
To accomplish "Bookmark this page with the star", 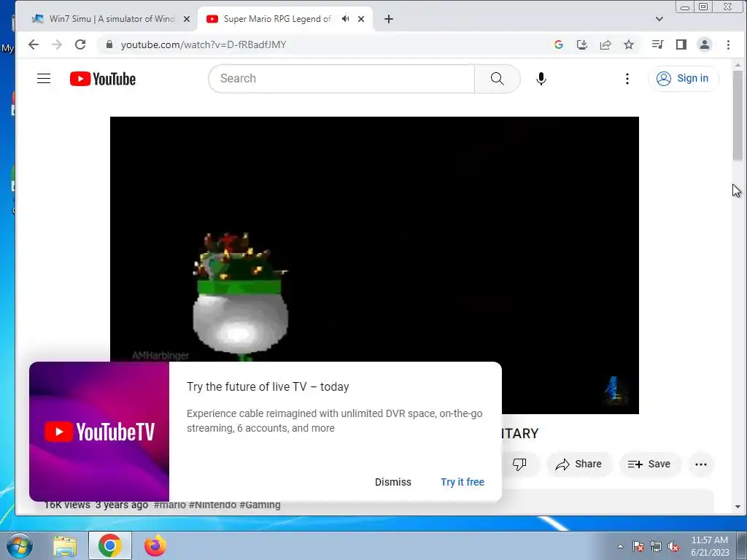I will [629, 44].
